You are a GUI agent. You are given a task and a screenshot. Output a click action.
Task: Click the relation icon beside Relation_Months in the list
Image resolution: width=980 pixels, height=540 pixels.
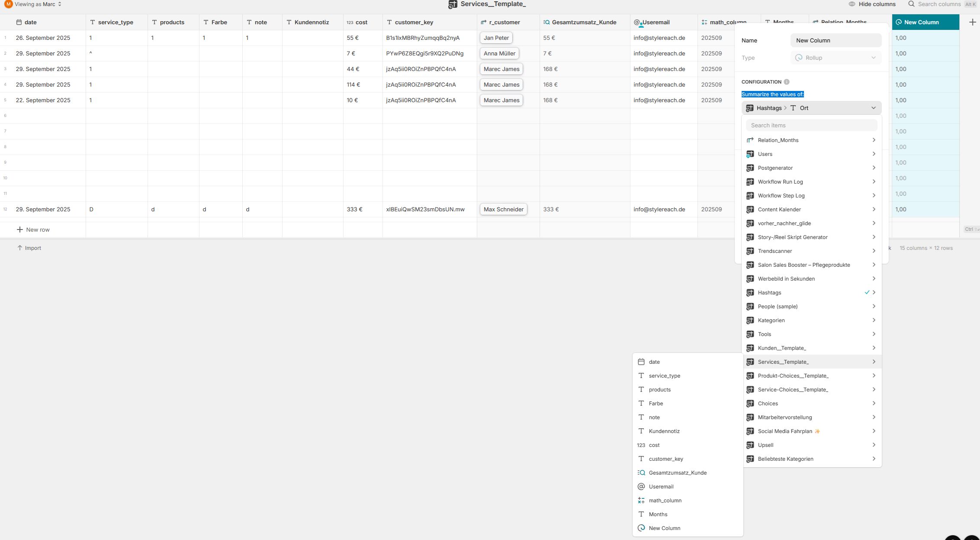click(750, 140)
